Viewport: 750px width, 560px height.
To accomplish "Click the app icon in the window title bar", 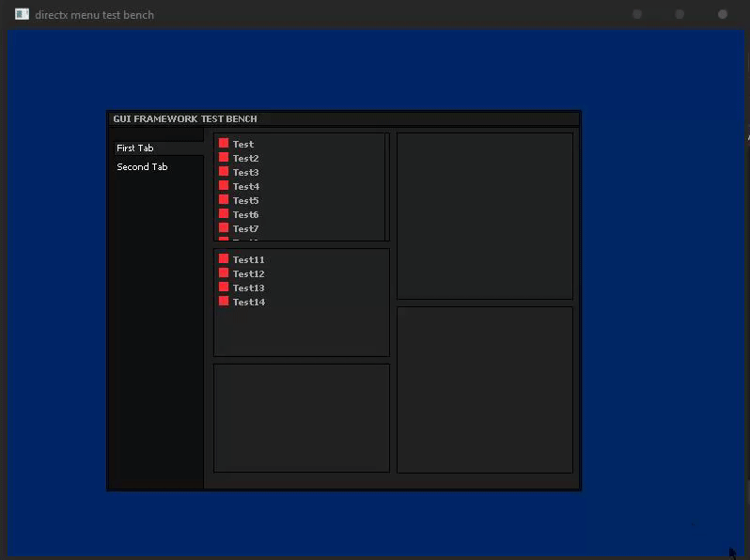I will tap(22, 14).
